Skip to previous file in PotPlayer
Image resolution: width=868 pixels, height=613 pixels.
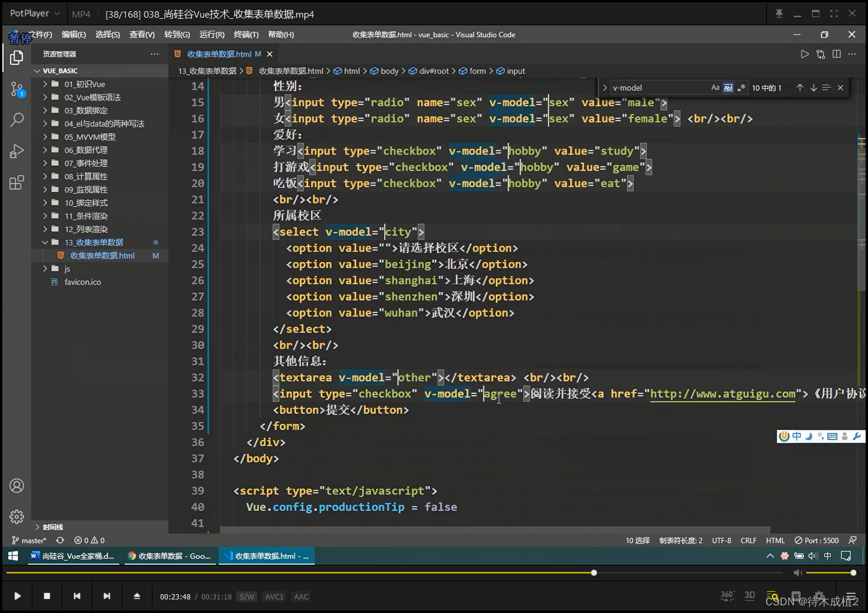[x=77, y=596]
